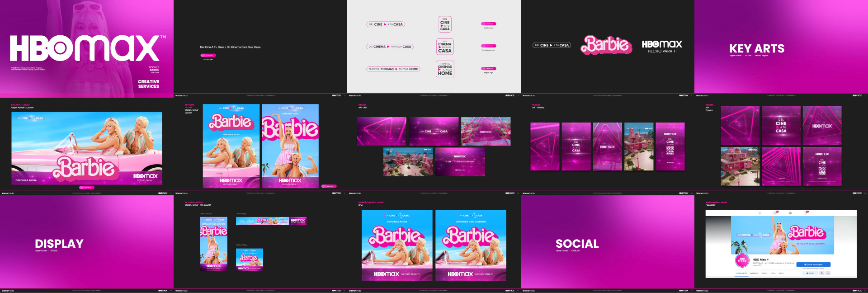
Task: Click the Barbie Facebook cover image
Action: coord(783,235)
